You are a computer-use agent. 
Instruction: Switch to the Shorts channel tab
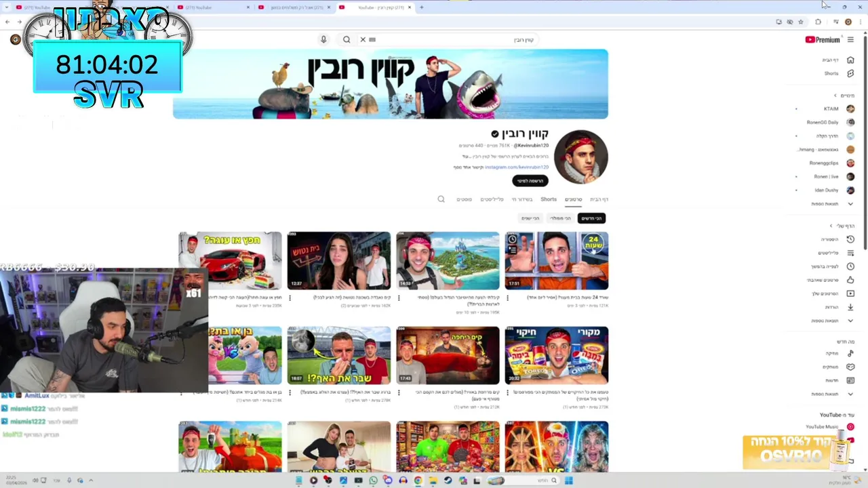(549, 199)
